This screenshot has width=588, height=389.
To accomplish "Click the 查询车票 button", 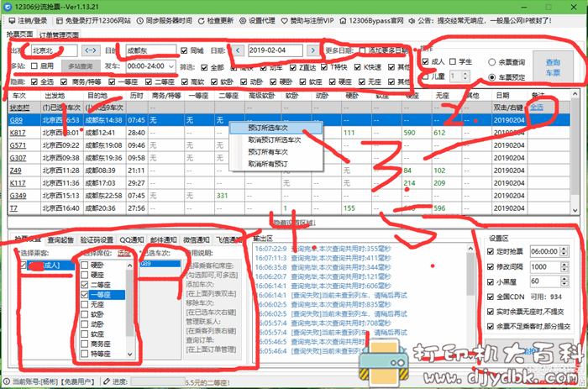I will pos(553,67).
